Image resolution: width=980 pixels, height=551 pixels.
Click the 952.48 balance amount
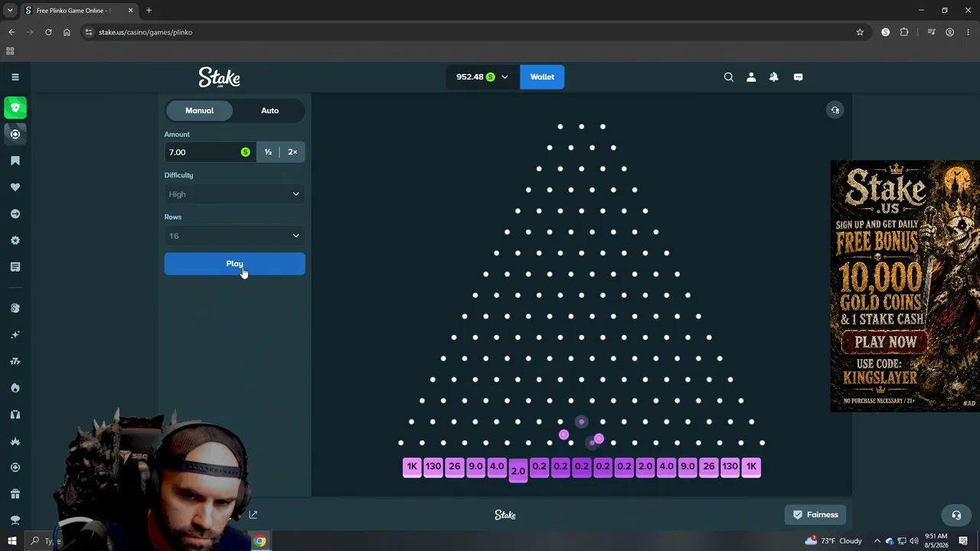(470, 77)
